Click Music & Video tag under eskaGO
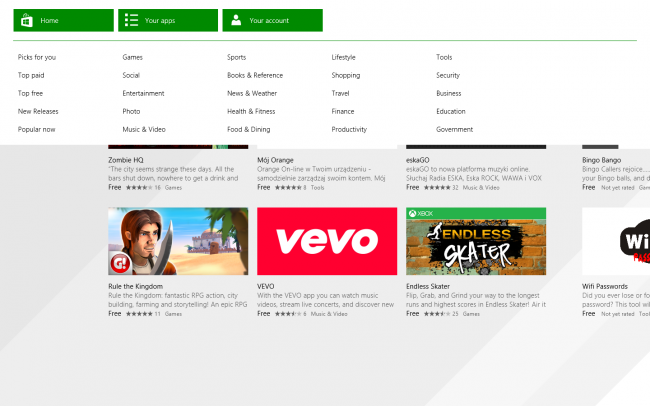Image resolution: width=650 pixels, height=406 pixels. pyautogui.click(x=481, y=188)
